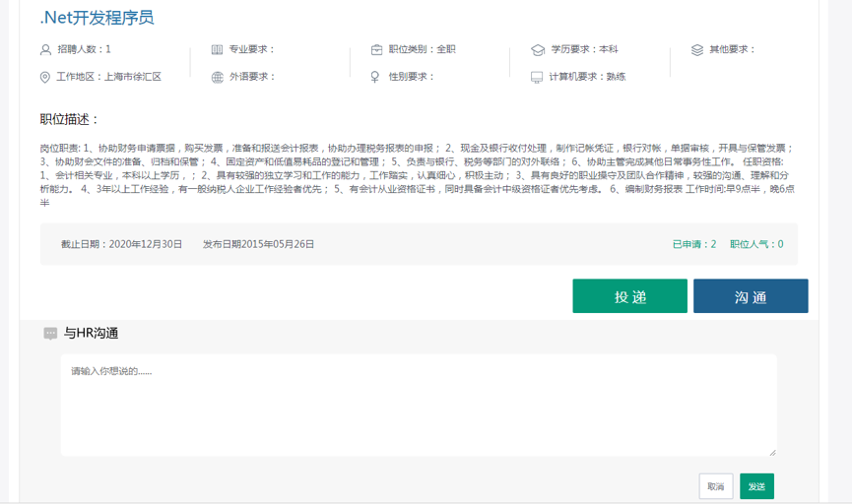Click the briefcase icon beside 职位类别
Screen dimensions: 852x504
(x=377, y=49)
